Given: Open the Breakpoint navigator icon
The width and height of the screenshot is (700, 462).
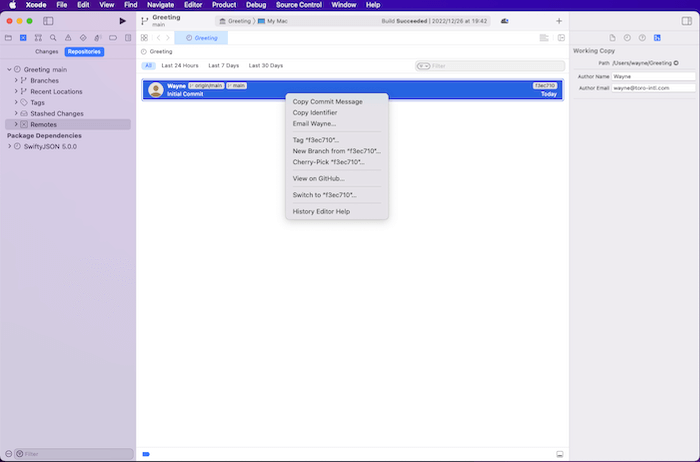Looking at the screenshot, I should [x=113, y=38].
